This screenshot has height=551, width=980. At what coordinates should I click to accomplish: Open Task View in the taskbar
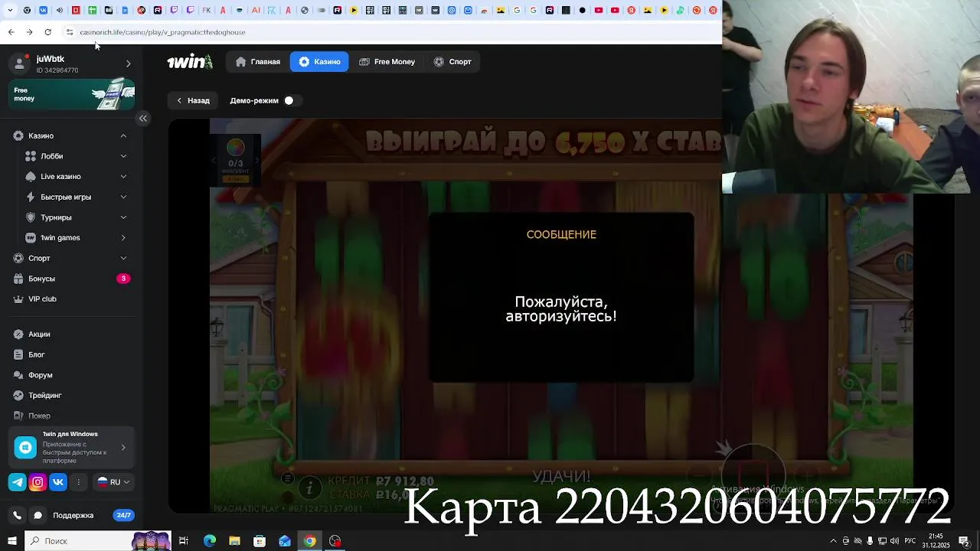point(184,541)
